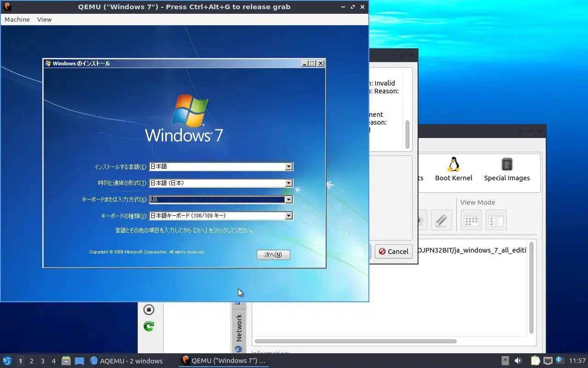Screen dimensions: 588x368
Task: Click the horizontal scrollbar under the image list
Action: click(356, 341)
